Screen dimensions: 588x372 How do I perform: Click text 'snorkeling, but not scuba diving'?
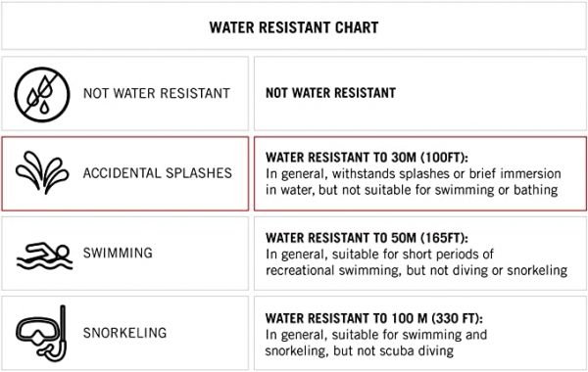[360, 351]
